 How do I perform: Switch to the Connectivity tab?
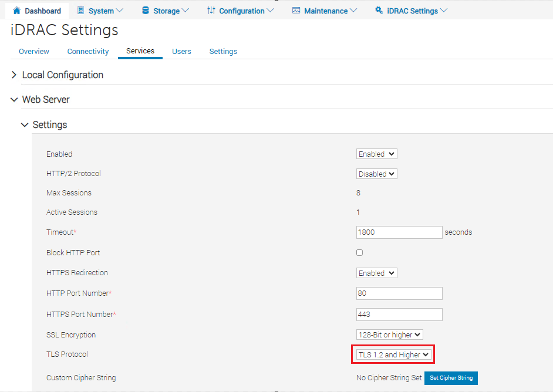(88, 52)
